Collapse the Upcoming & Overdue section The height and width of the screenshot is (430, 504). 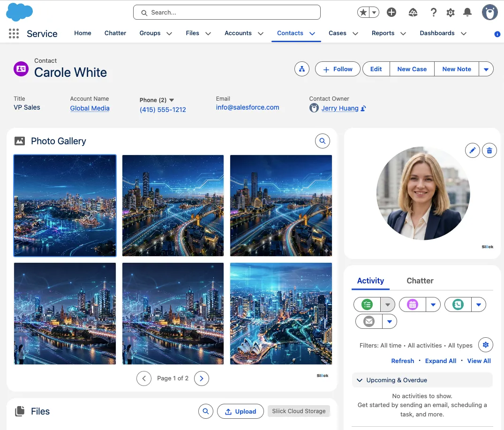[360, 380]
